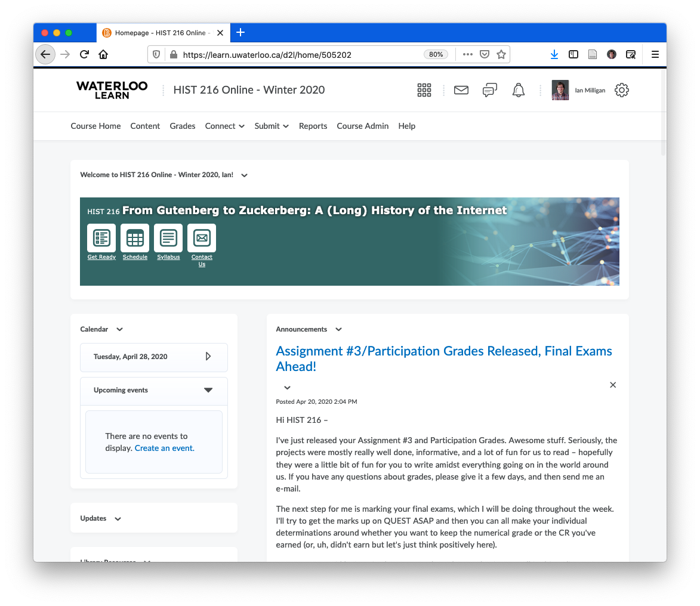Open the Updates widget chevron menu
The height and width of the screenshot is (606, 700).
click(x=118, y=518)
